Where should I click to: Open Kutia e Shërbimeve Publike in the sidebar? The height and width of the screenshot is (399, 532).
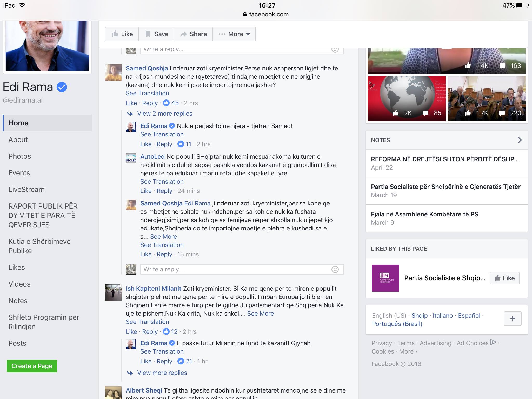(x=39, y=246)
